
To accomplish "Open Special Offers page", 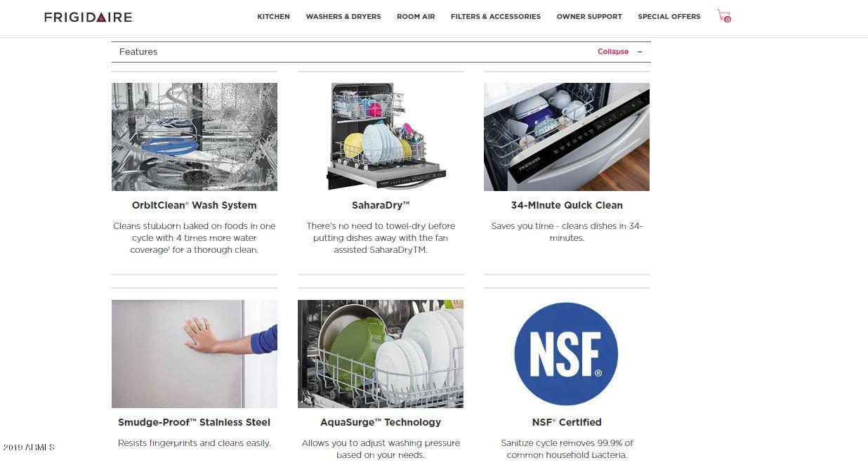I will coord(669,17).
